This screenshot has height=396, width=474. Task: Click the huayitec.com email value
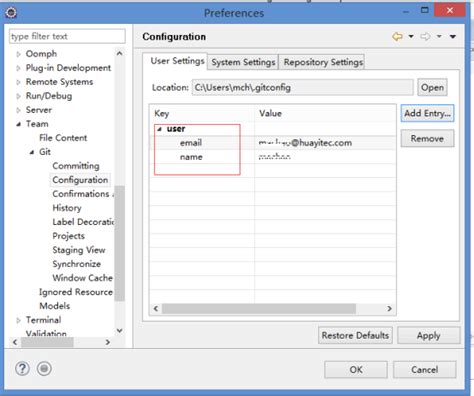click(305, 143)
